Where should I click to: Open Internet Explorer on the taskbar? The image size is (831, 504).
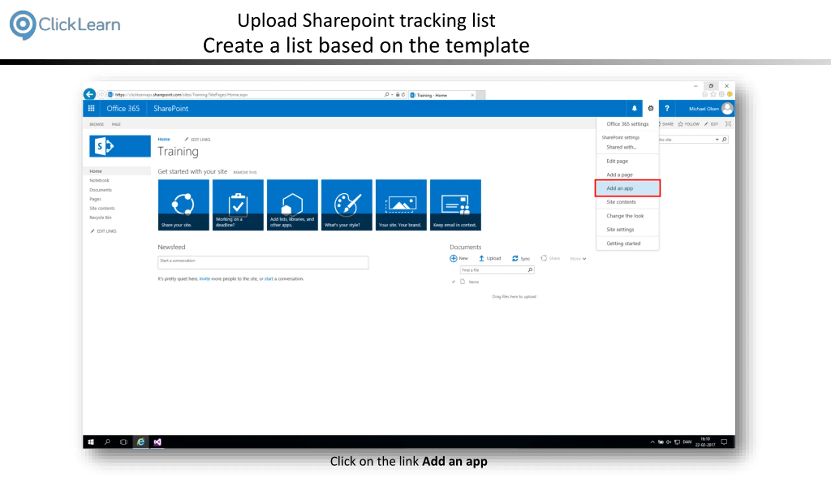click(x=141, y=442)
